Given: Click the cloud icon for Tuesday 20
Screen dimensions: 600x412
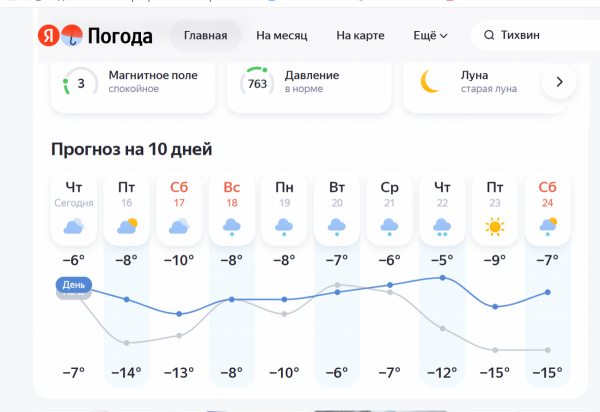Looking at the screenshot, I should tap(337, 227).
